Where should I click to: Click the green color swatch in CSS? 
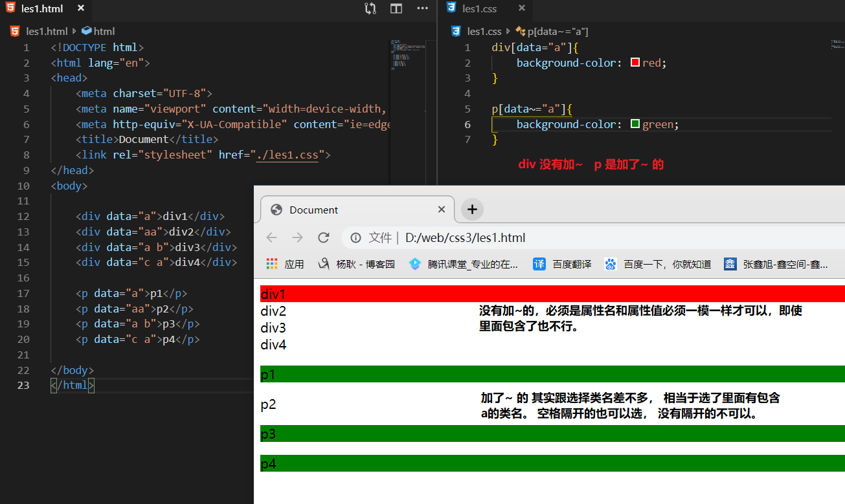point(635,124)
